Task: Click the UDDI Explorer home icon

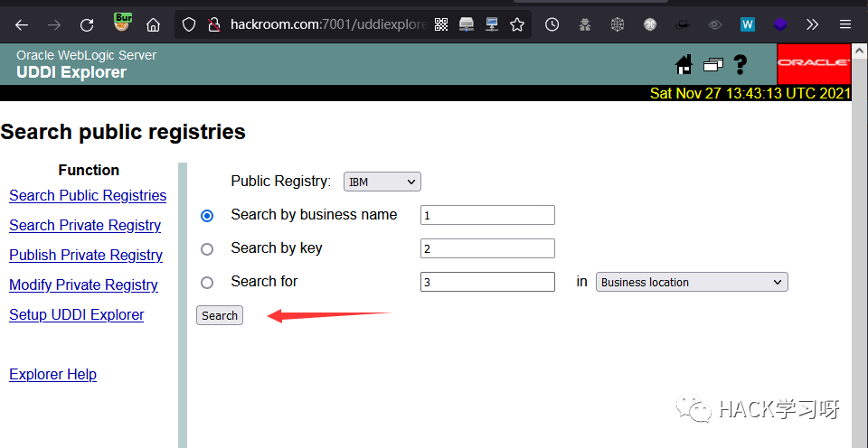Action: point(684,64)
